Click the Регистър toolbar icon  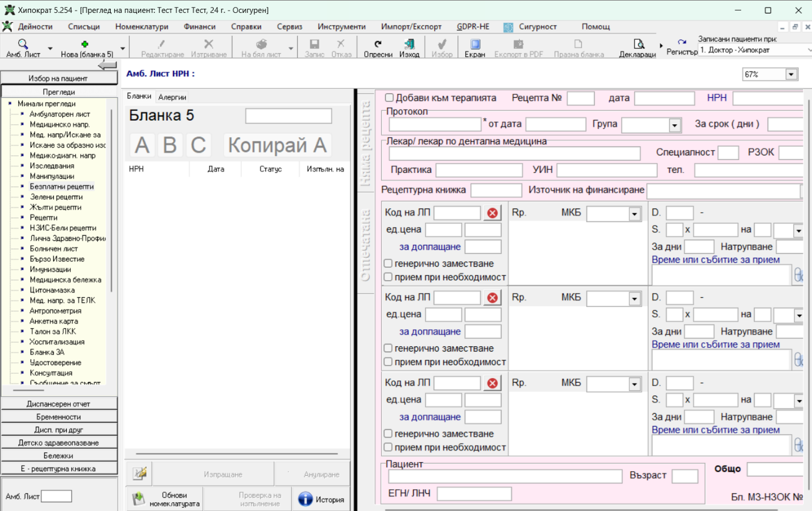pyautogui.click(x=682, y=42)
